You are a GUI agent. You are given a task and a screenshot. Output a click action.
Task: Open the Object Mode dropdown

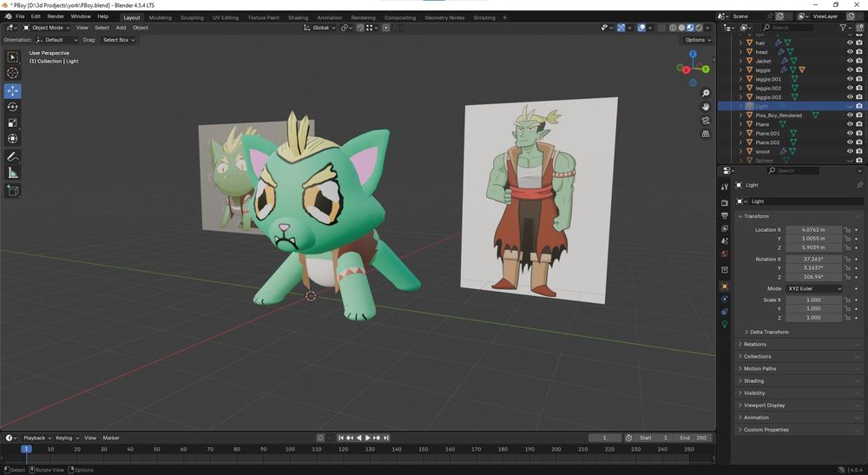pos(46,28)
